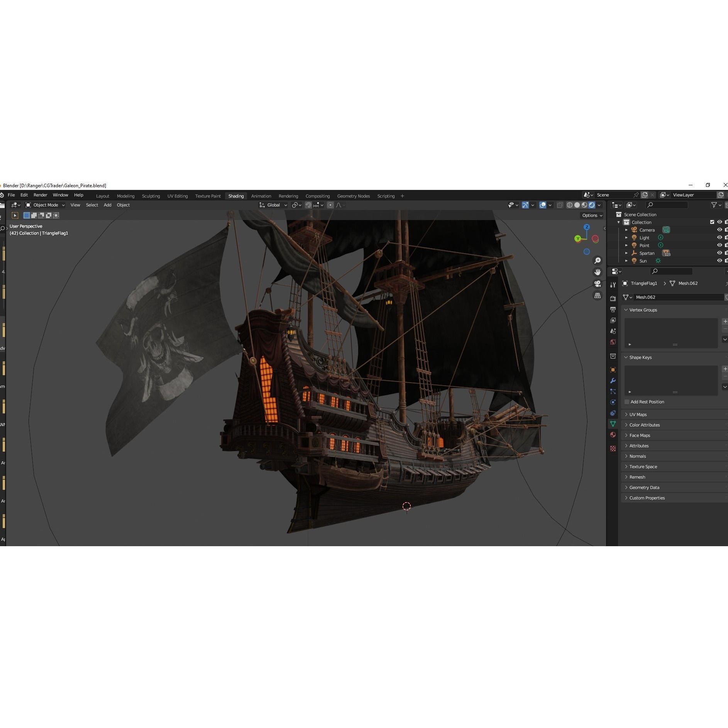Switch to the Animation workspace tab
The height and width of the screenshot is (728, 728).
pyautogui.click(x=261, y=196)
